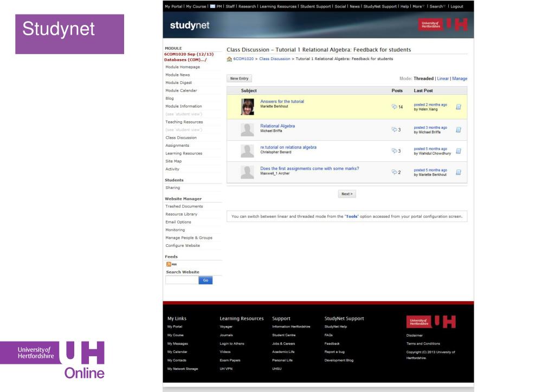Open Module Calendar in sidebar
This screenshot has width=555, height=392.
pos(181,90)
